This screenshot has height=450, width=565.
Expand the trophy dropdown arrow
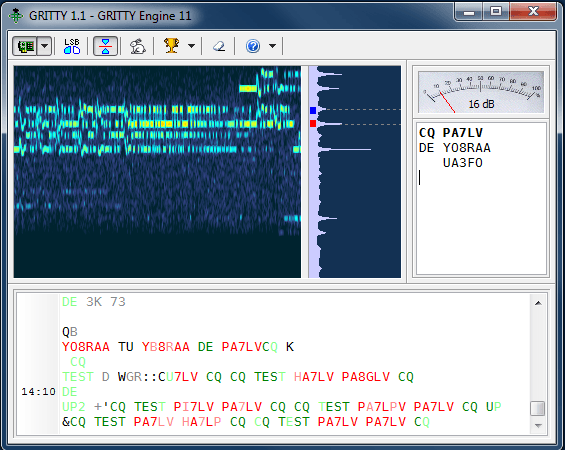click(191, 46)
